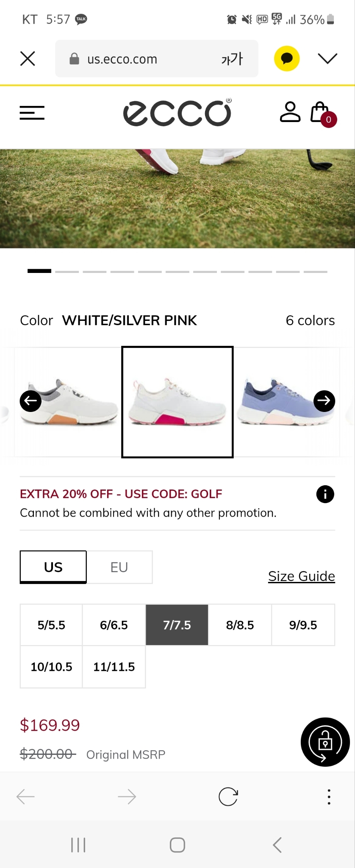Choose size 10/10.5
Image resolution: width=355 pixels, height=868 pixels.
(51, 667)
